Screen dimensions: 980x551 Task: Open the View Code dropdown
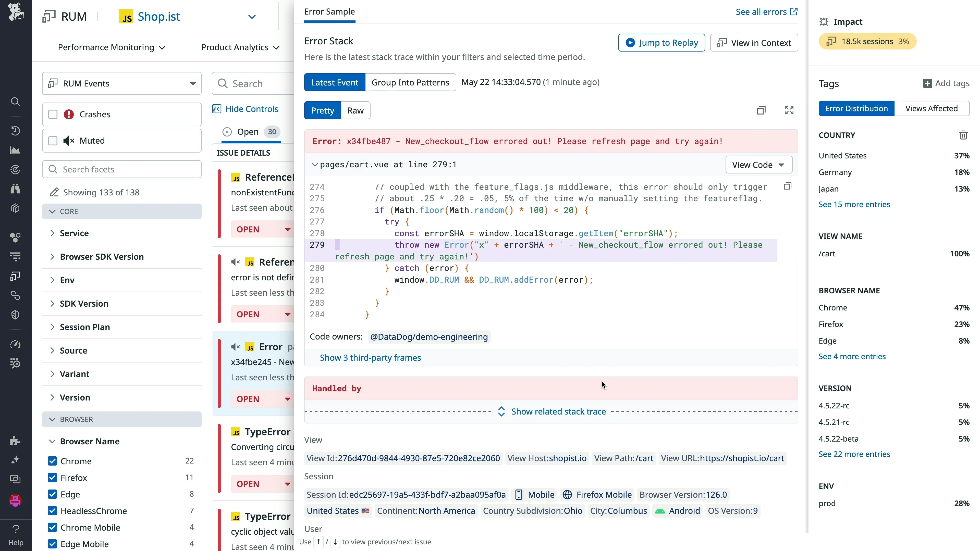click(x=758, y=165)
